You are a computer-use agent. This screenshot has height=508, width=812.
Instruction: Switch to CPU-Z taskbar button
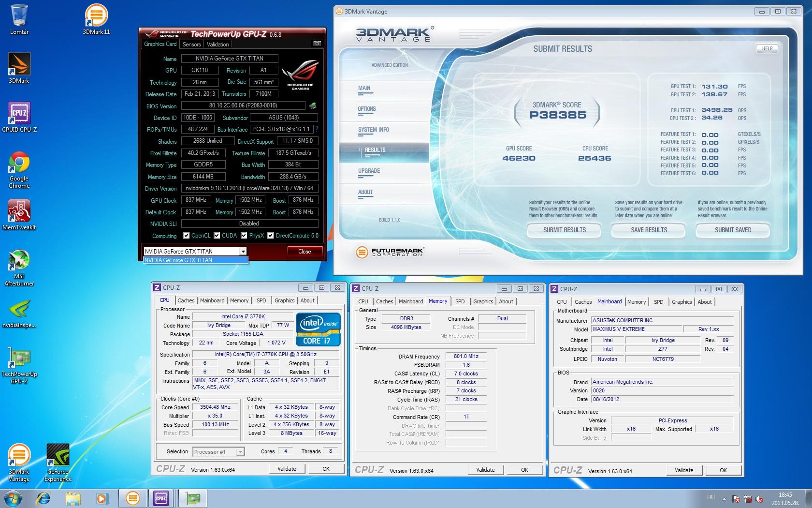(x=161, y=498)
